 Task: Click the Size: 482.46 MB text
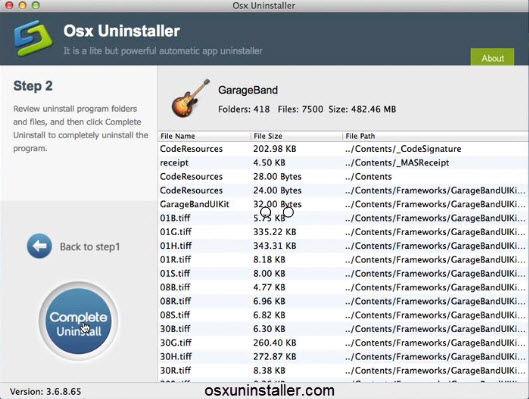(x=362, y=109)
